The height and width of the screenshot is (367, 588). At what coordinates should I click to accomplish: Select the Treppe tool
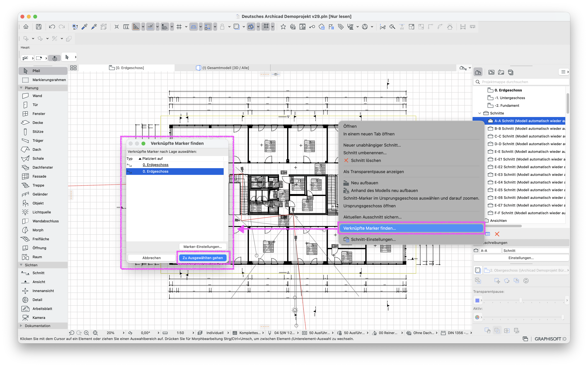pos(43,185)
